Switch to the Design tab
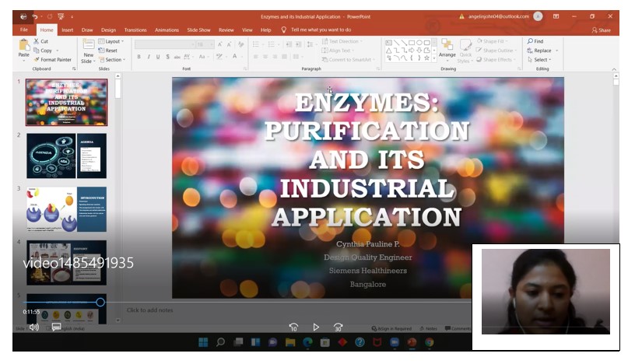The height and width of the screenshot is (364, 635). tap(108, 30)
